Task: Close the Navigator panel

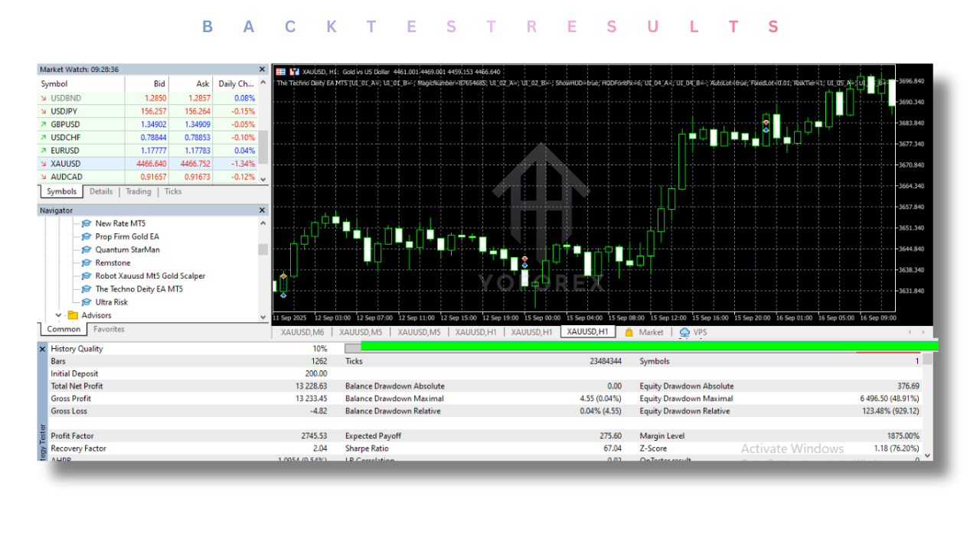Action: click(262, 210)
